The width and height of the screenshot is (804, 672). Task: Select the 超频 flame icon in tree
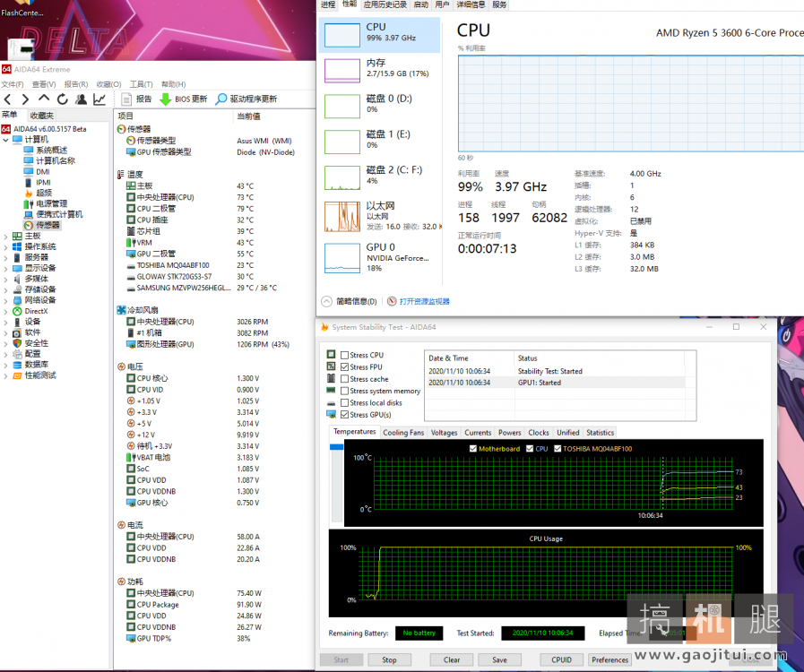click(x=29, y=194)
